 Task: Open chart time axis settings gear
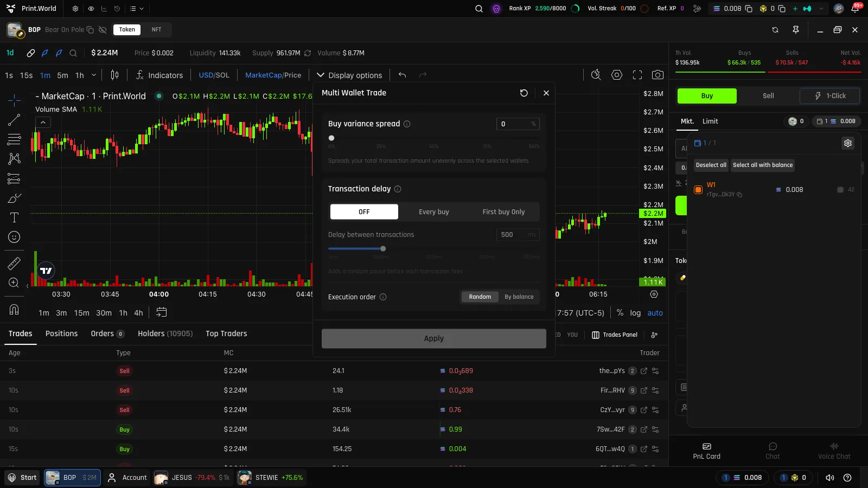pyautogui.click(x=654, y=294)
